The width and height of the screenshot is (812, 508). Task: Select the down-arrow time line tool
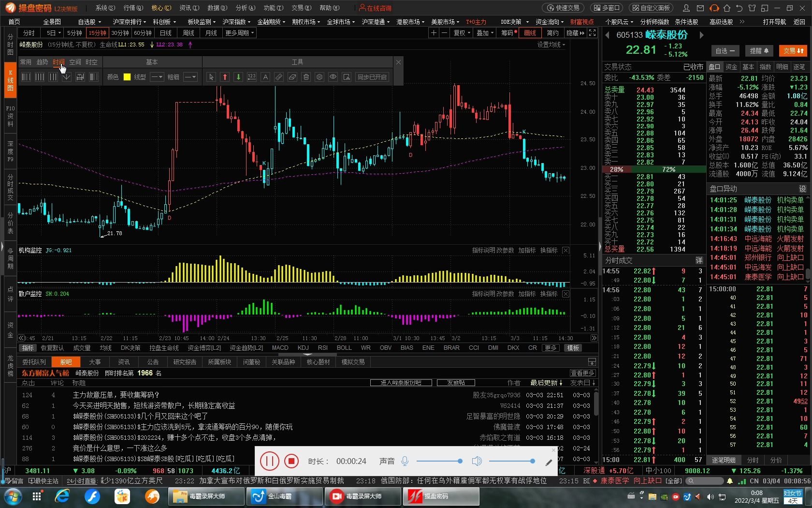click(x=67, y=77)
